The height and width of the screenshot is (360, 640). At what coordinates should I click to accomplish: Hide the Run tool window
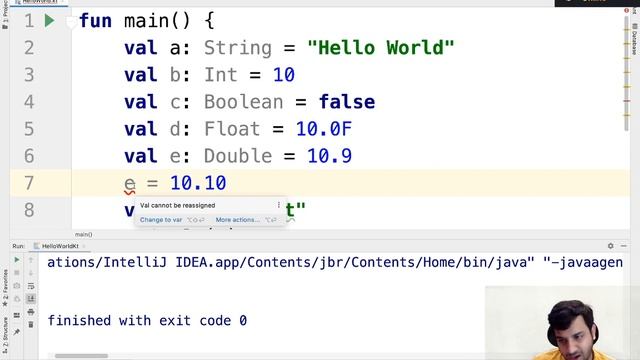pos(624,246)
